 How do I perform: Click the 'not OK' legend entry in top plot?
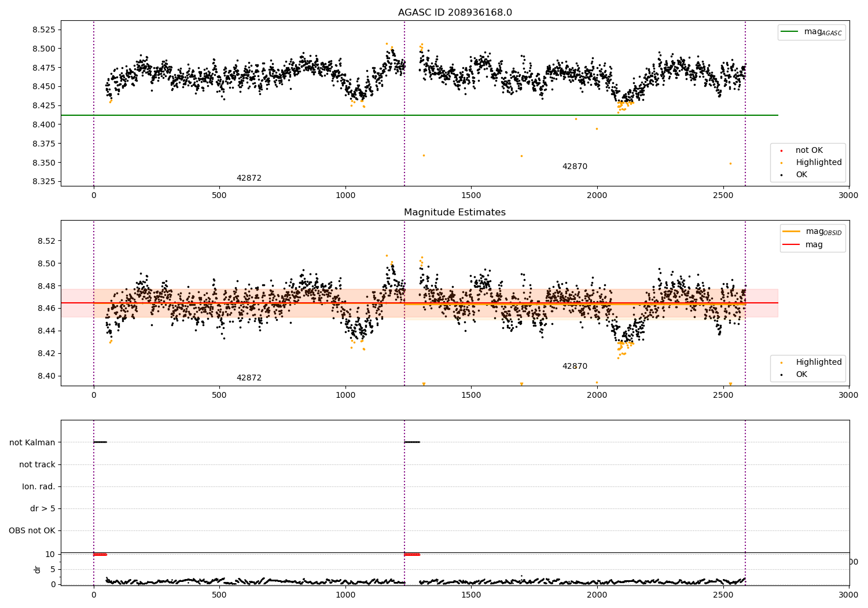pos(809,150)
